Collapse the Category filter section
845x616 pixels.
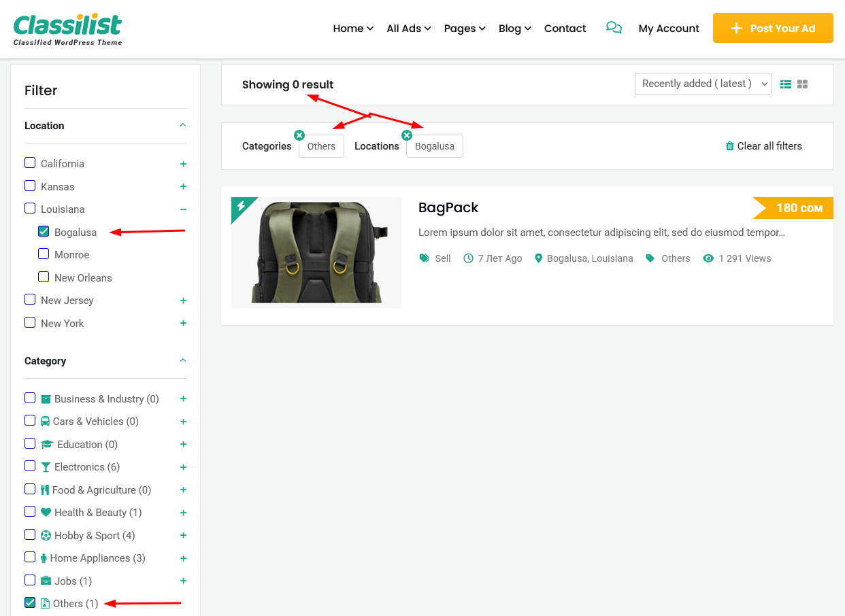click(183, 361)
